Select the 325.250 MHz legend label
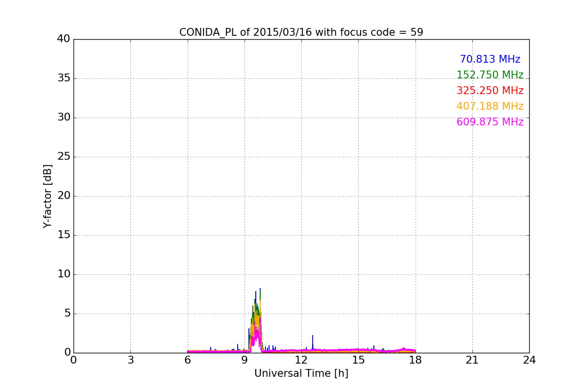Image resolution: width=588 pixels, height=392 pixels. coord(490,91)
